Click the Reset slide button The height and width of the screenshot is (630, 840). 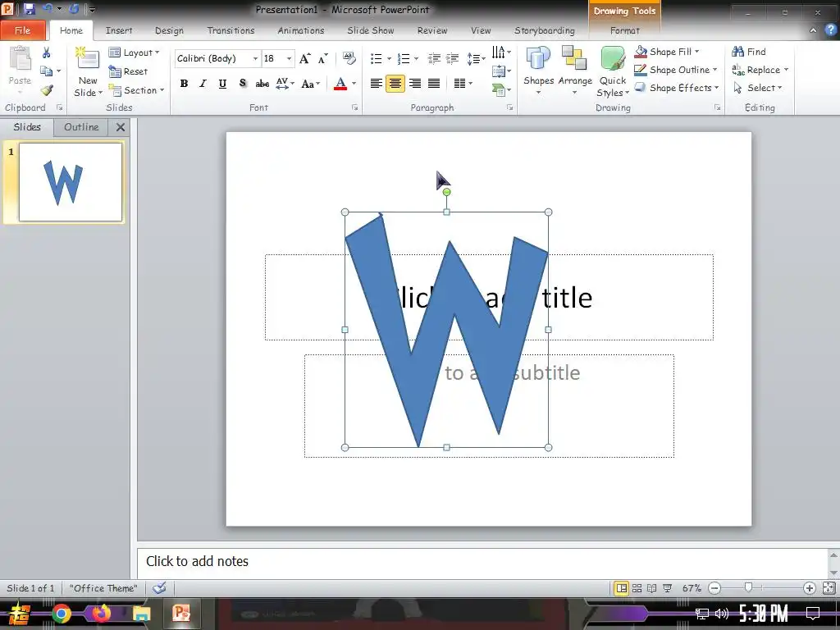[128, 71]
